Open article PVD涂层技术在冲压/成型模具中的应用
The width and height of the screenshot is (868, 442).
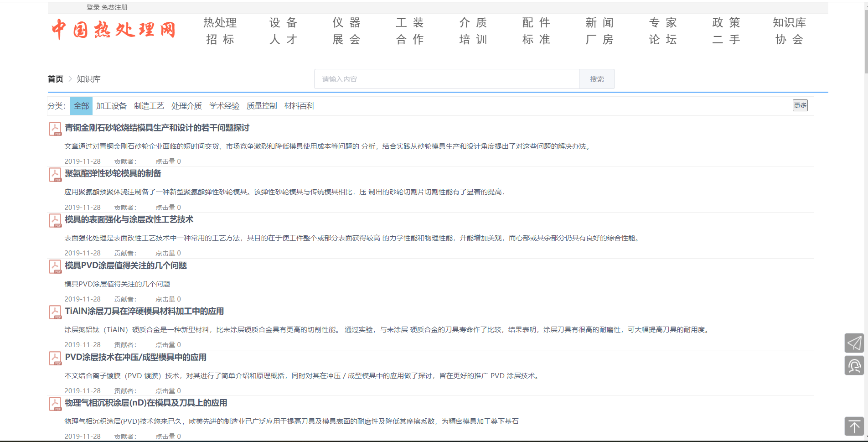pos(135,357)
